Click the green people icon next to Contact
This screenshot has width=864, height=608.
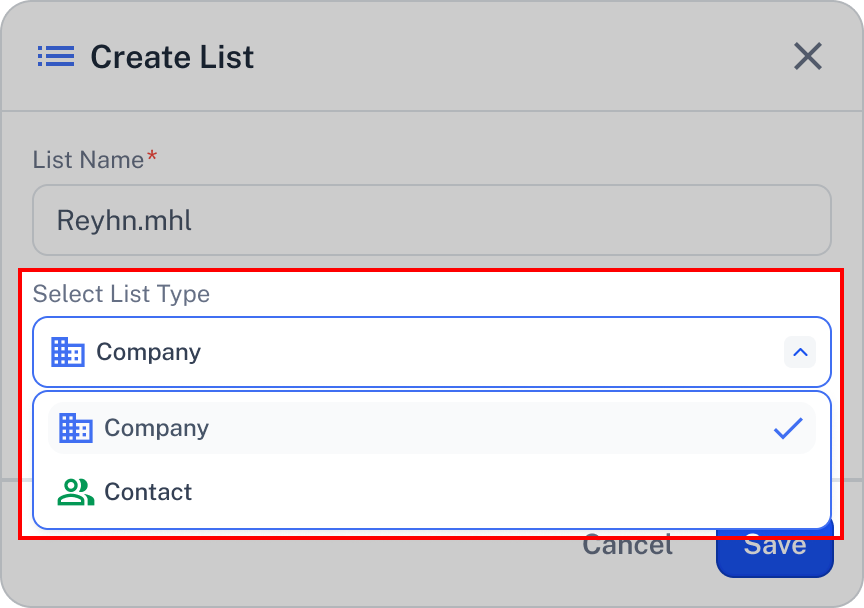click(75, 492)
